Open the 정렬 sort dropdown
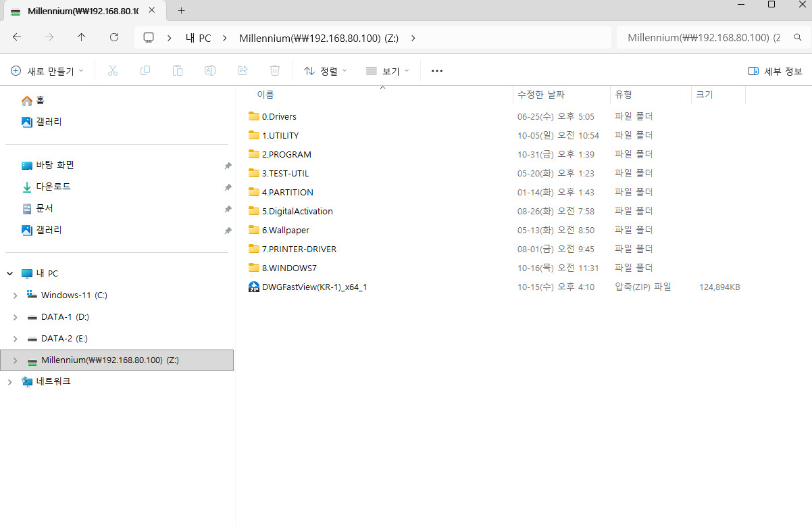The image size is (812, 526). tap(325, 71)
